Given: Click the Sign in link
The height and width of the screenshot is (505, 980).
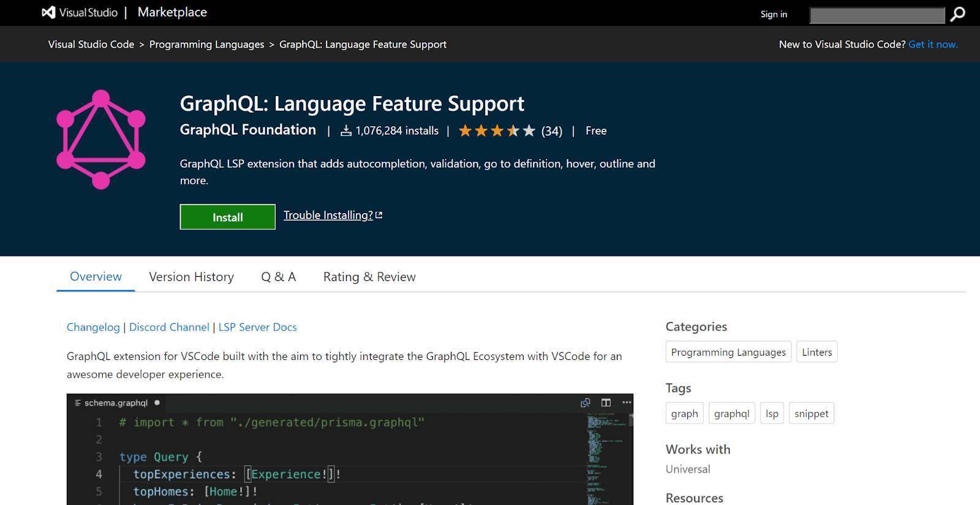Looking at the screenshot, I should coord(774,14).
